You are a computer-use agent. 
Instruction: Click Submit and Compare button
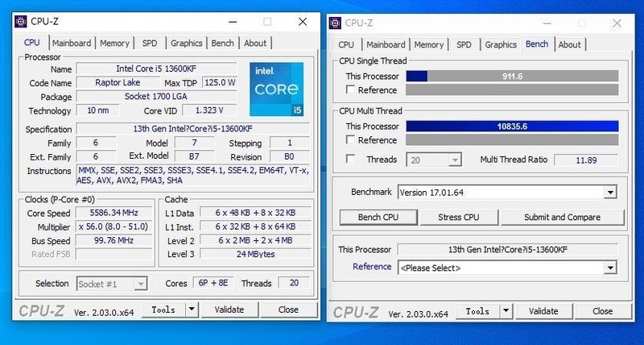tap(562, 218)
